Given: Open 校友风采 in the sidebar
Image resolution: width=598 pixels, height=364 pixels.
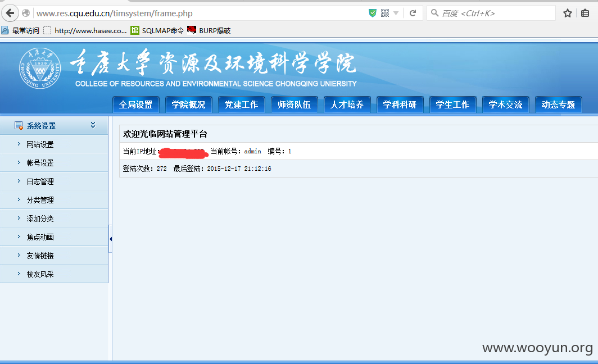Looking at the screenshot, I should [54, 274].
